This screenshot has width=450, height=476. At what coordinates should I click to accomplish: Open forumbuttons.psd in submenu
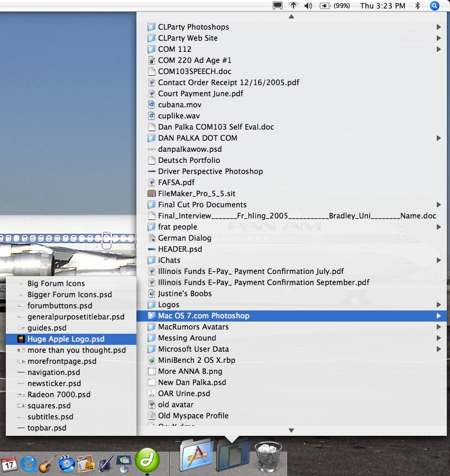pyautogui.click(x=71, y=306)
